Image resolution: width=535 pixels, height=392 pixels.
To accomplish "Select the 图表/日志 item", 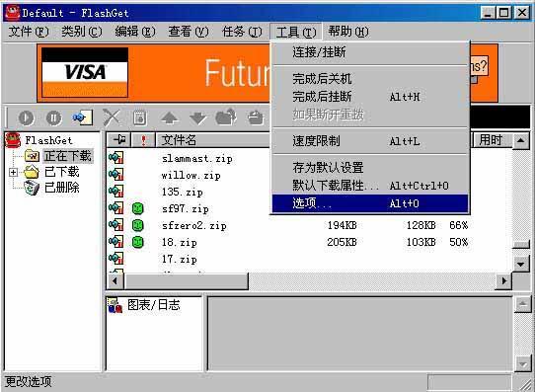I will 153,305.
